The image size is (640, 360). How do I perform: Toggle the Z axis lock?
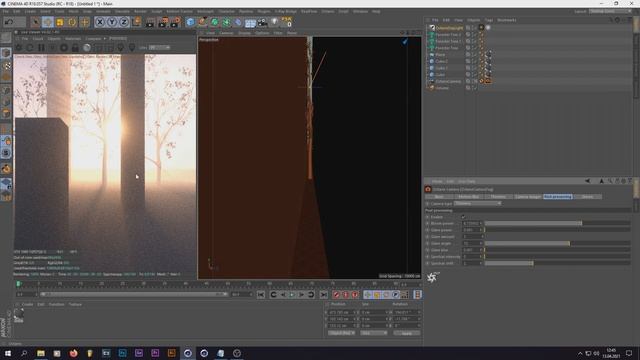coord(124,22)
